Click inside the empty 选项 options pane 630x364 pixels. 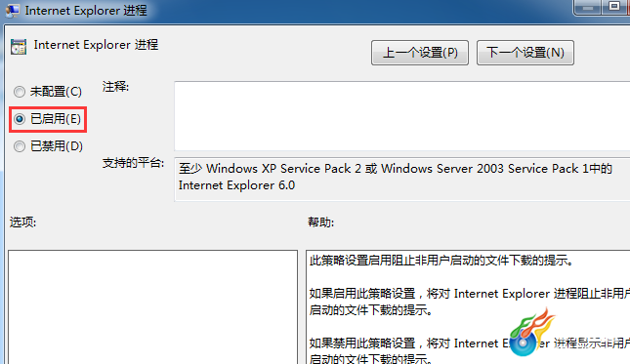(152, 307)
